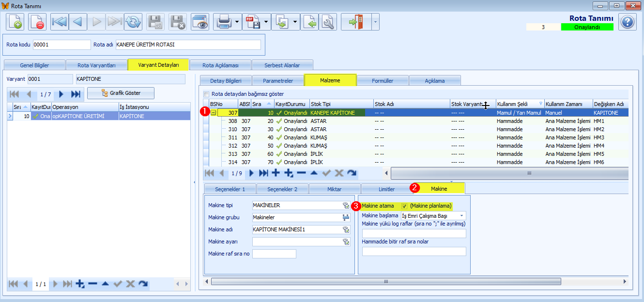The height and width of the screenshot is (302, 644).
Task: Open the Makine tipi lookup selector
Action: click(x=346, y=206)
